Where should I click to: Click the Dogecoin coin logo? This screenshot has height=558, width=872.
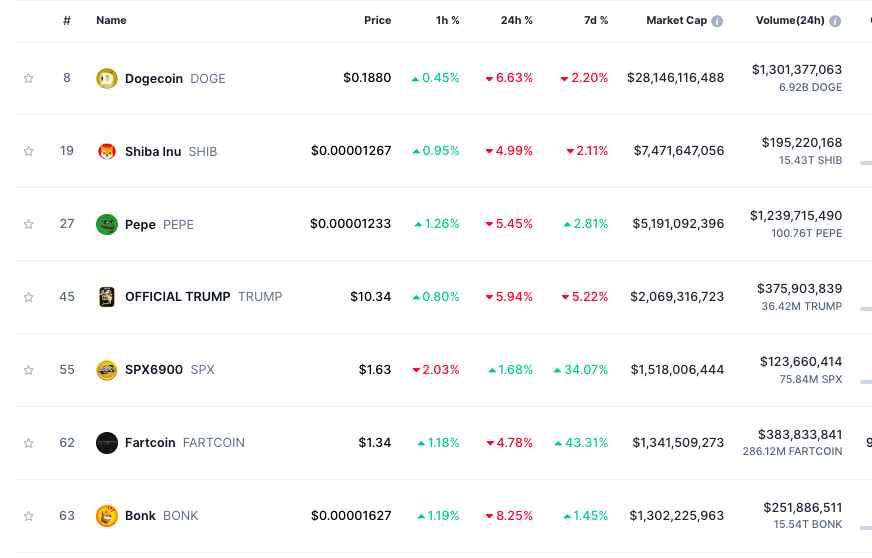pyautogui.click(x=106, y=78)
